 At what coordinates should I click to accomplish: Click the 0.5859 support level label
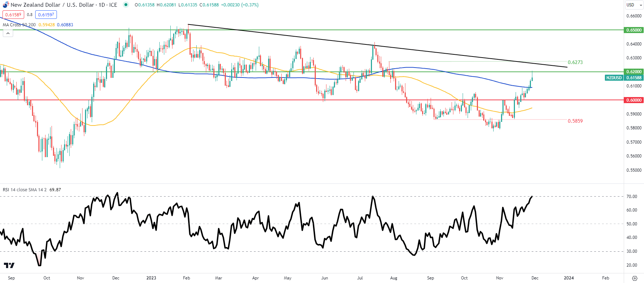click(575, 121)
